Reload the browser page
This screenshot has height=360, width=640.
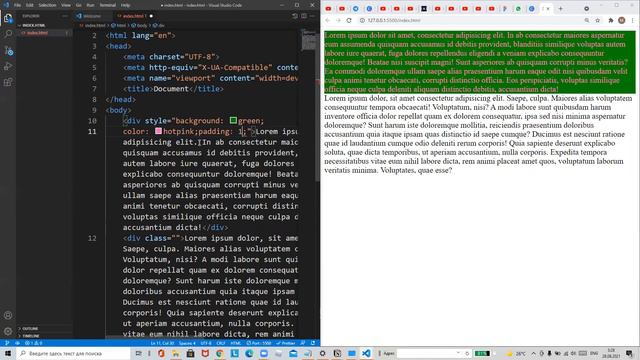click(349, 20)
